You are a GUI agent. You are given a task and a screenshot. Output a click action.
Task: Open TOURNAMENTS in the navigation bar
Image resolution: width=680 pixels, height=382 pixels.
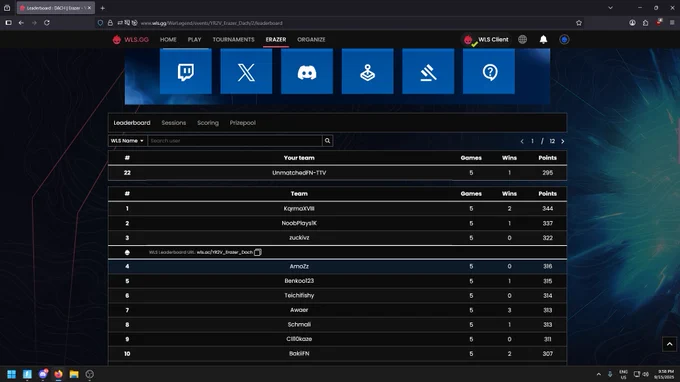pyautogui.click(x=233, y=39)
